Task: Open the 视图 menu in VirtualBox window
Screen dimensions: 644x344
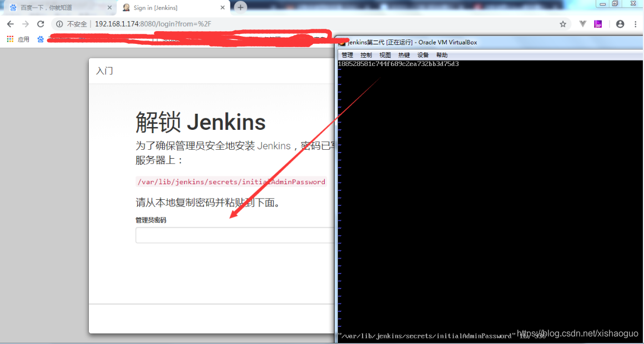Action: coord(385,55)
